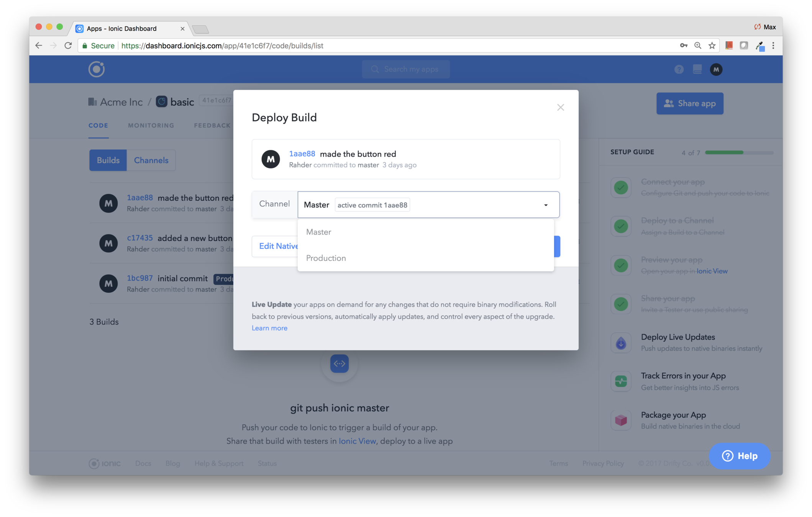Click the help question mark icon in header
The image size is (812, 517).
[679, 69]
